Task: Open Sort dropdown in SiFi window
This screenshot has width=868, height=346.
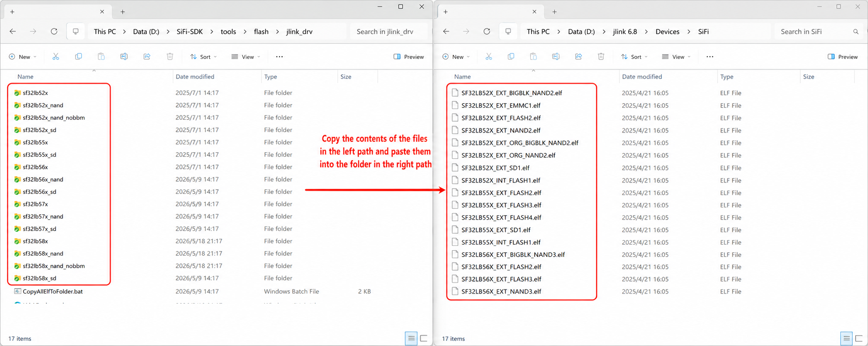Action: click(634, 57)
